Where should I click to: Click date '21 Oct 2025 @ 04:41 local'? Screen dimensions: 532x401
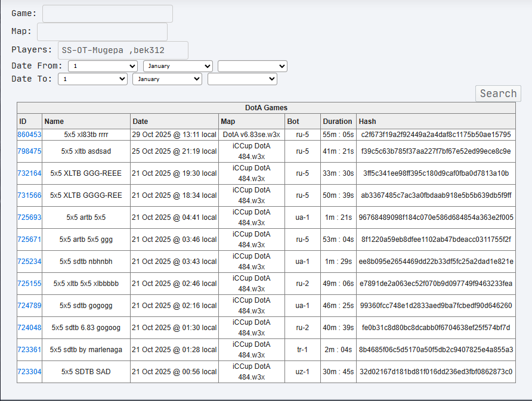point(174,217)
